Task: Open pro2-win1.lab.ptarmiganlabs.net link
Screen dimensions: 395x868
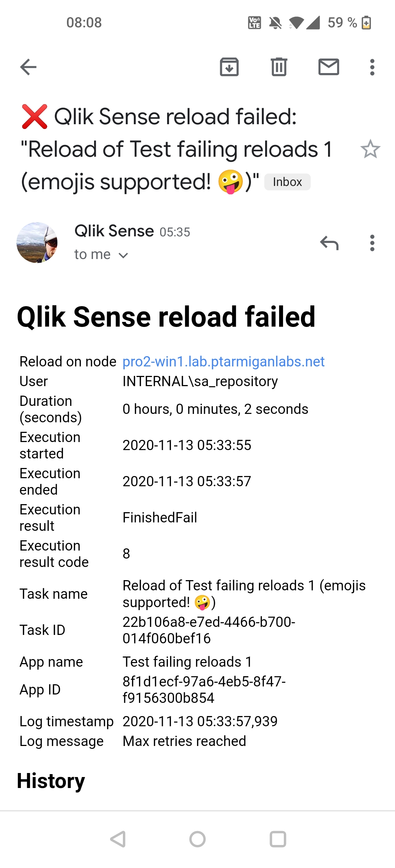Action: (x=223, y=362)
